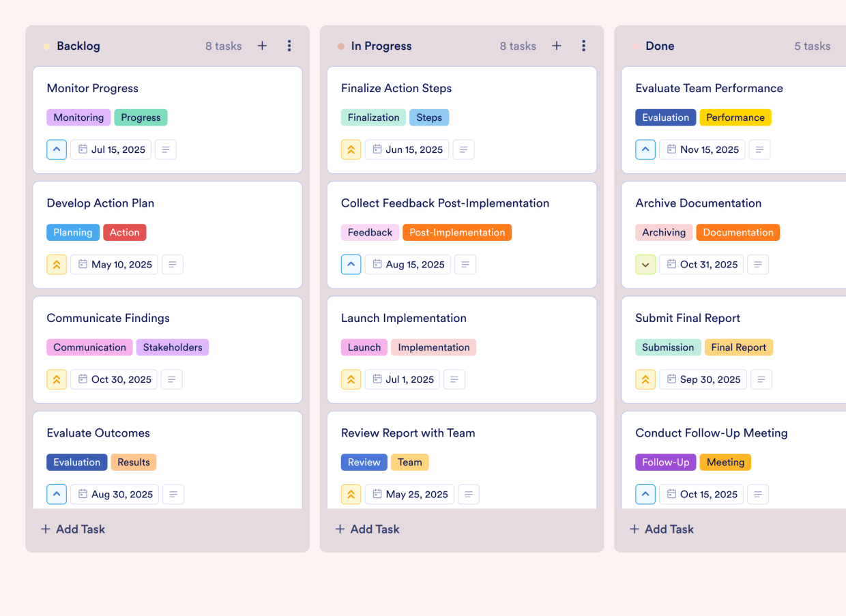Select the priority icon on Launch Implementation

[351, 379]
